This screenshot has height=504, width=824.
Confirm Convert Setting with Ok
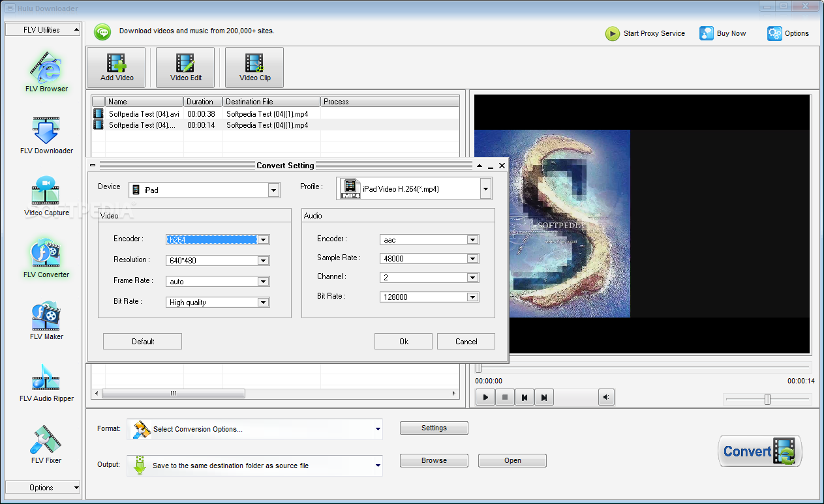click(403, 341)
